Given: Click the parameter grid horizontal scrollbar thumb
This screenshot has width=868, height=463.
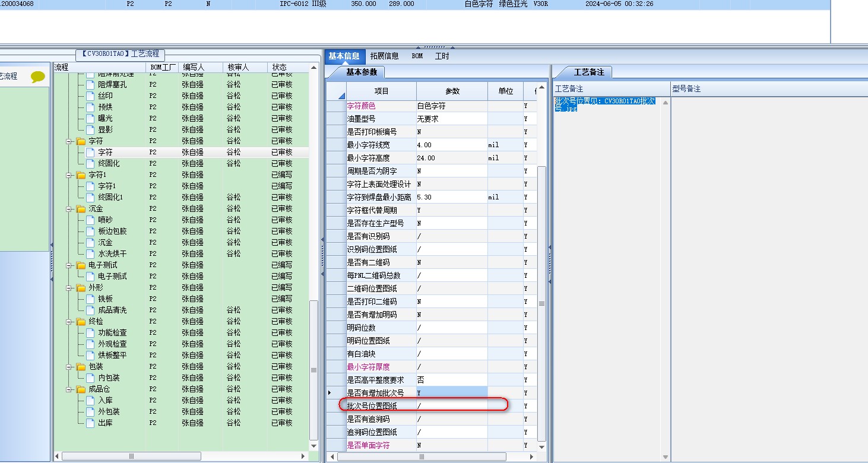Looking at the screenshot, I should 422,456.
